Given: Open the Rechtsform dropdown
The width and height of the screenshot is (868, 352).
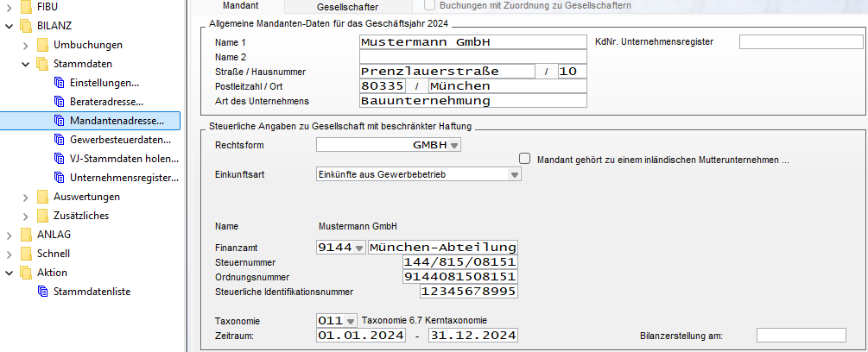Looking at the screenshot, I should coord(454,145).
